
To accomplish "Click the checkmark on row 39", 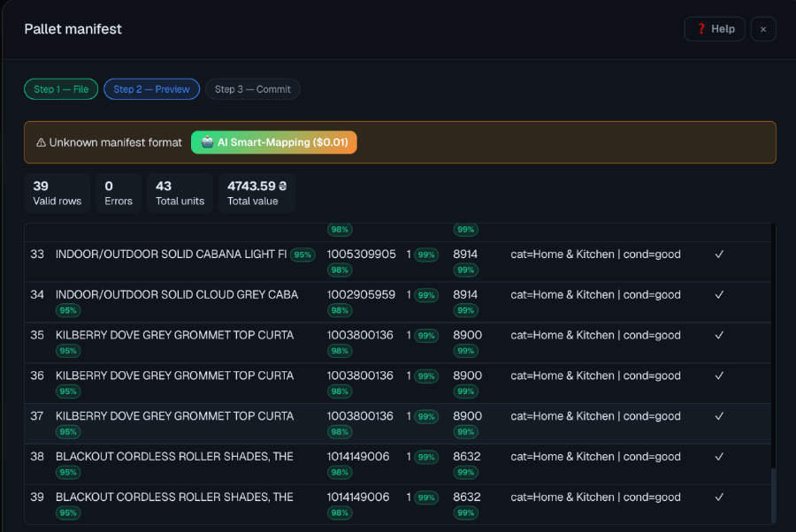I will [x=719, y=497].
